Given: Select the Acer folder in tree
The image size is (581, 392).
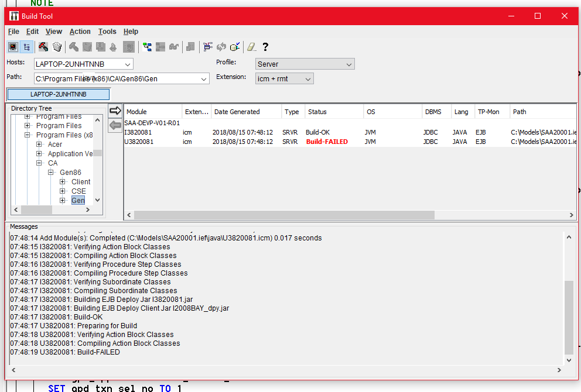Looking at the screenshot, I should tap(55, 145).
